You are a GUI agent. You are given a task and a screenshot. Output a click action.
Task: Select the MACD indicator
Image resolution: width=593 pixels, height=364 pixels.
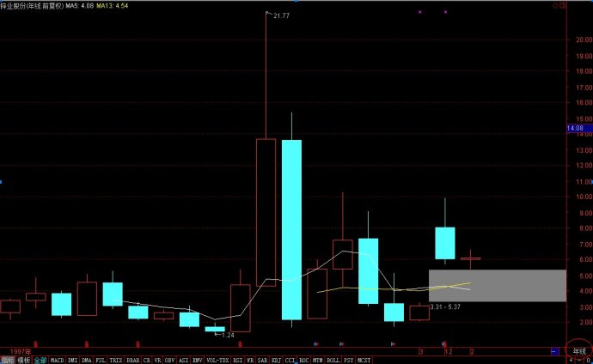click(58, 360)
